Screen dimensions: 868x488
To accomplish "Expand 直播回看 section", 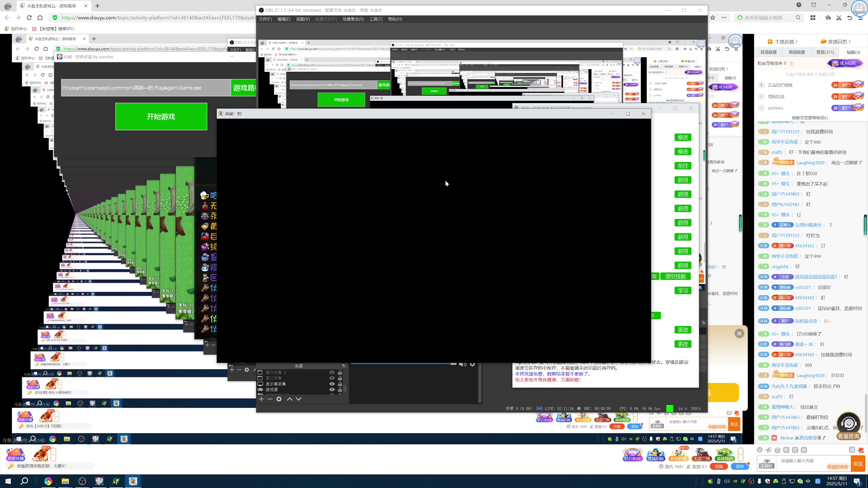I will pos(835,42).
